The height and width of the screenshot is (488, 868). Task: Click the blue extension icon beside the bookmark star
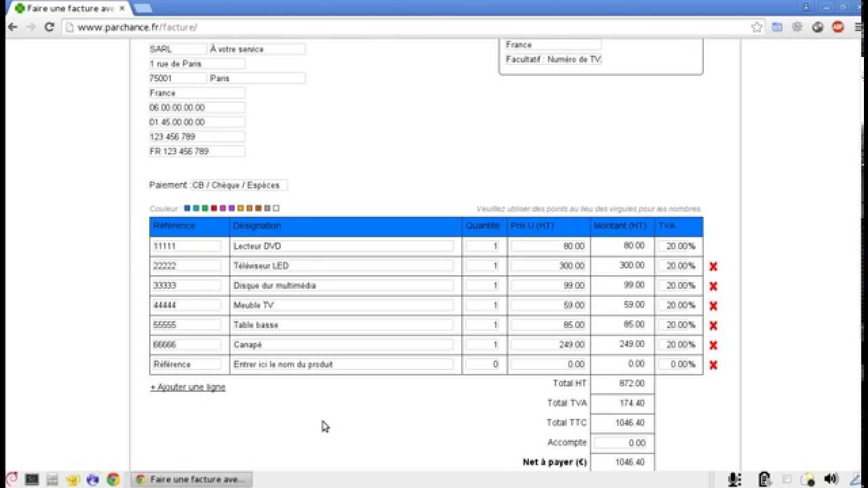[777, 27]
